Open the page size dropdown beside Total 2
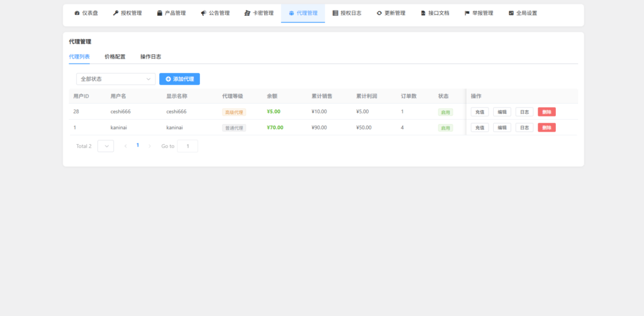This screenshot has height=316, width=644. [x=106, y=146]
